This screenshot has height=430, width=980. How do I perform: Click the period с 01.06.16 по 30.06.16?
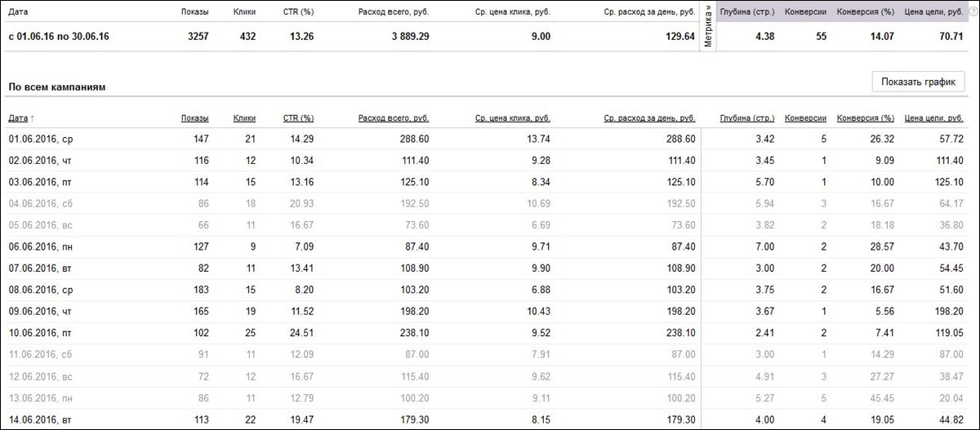(59, 37)
